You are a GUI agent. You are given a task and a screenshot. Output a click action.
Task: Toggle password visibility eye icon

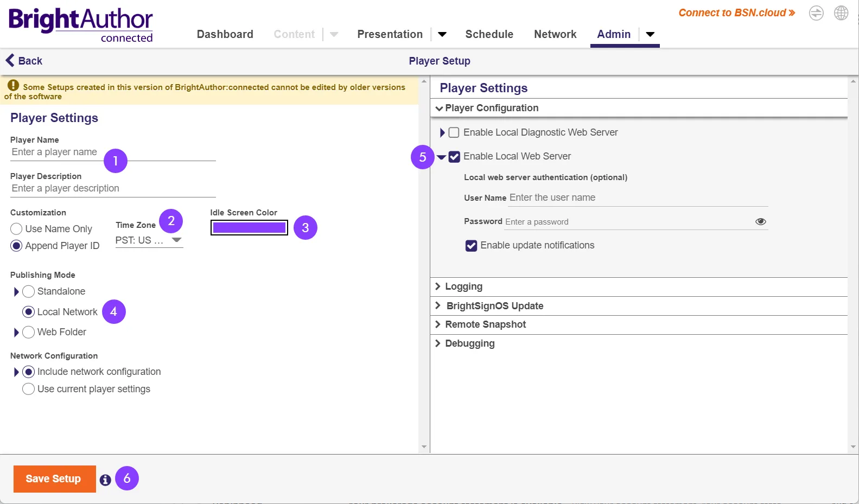pyautogui.click(x=760, y=221)
